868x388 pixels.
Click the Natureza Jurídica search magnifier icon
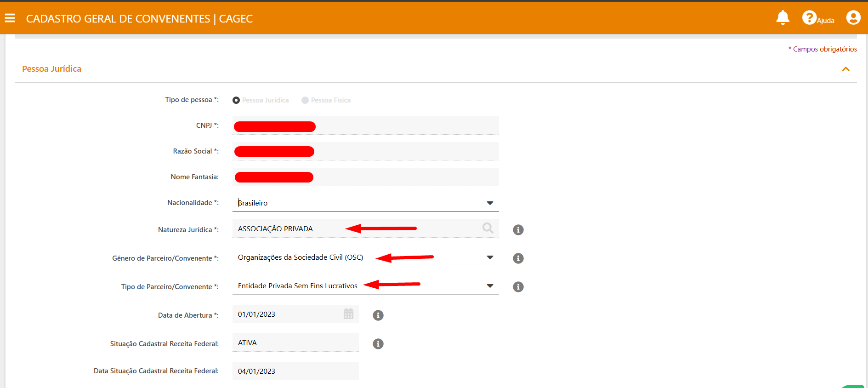[488, 228]
